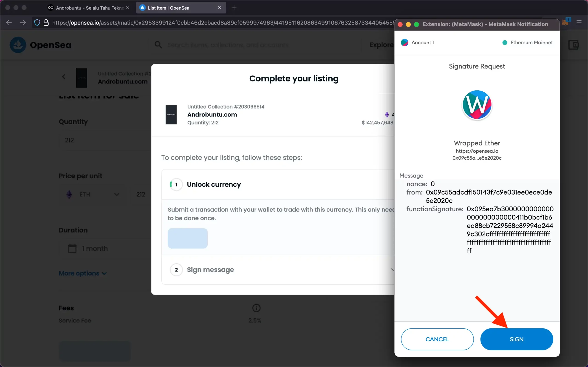Click the OpenSea wallet icon
This screenshot has height=367, width=588.
[x=574, y=45]
